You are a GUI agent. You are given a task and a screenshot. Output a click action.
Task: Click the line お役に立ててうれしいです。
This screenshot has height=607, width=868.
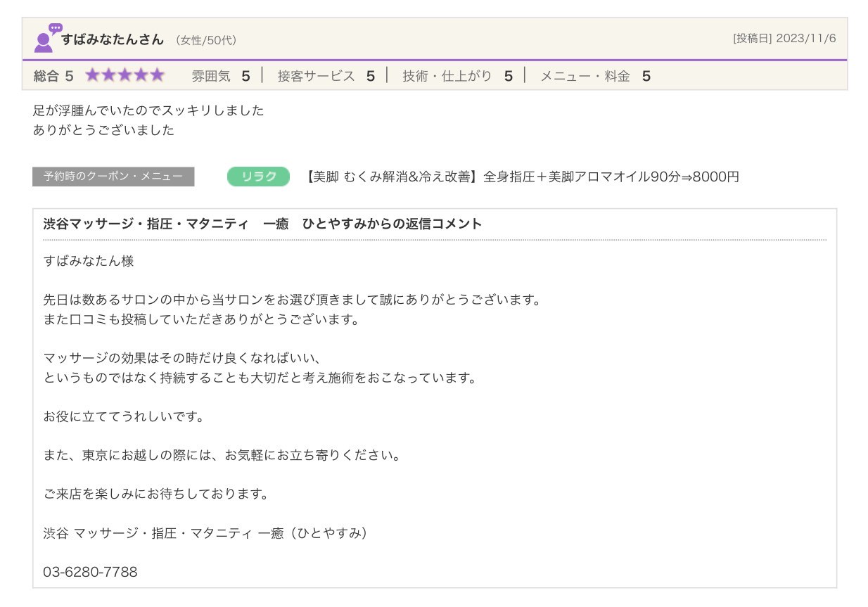click(124, 416)
